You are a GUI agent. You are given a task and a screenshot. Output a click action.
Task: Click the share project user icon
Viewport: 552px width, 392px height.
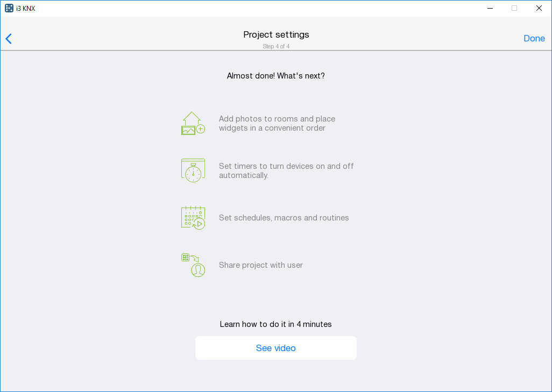tap(193, 265)
